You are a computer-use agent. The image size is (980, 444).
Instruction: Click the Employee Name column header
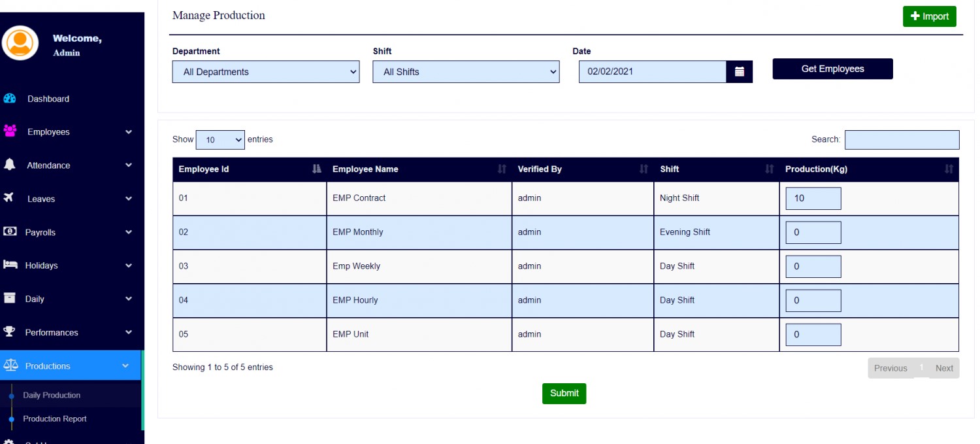pos(419,169)
